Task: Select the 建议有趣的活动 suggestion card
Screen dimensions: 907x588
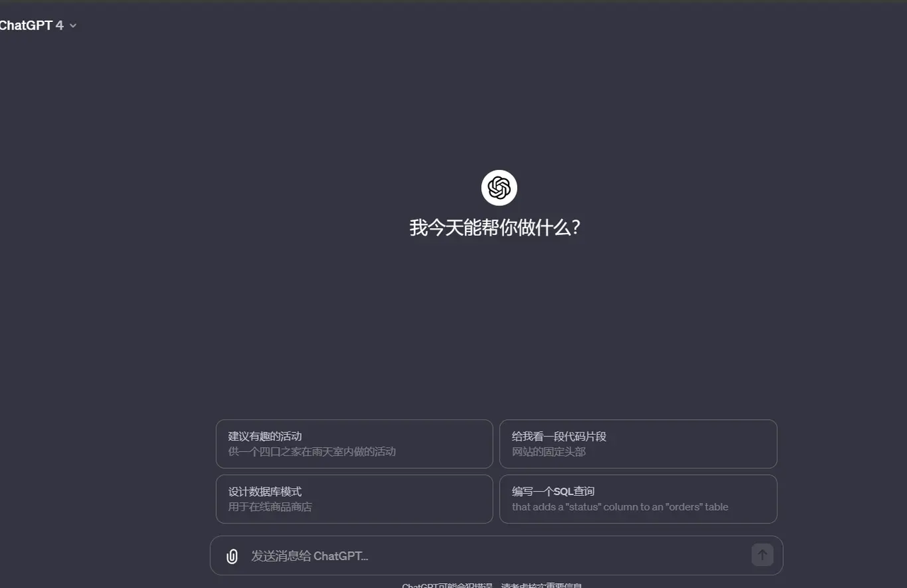Action: (354, 444)
